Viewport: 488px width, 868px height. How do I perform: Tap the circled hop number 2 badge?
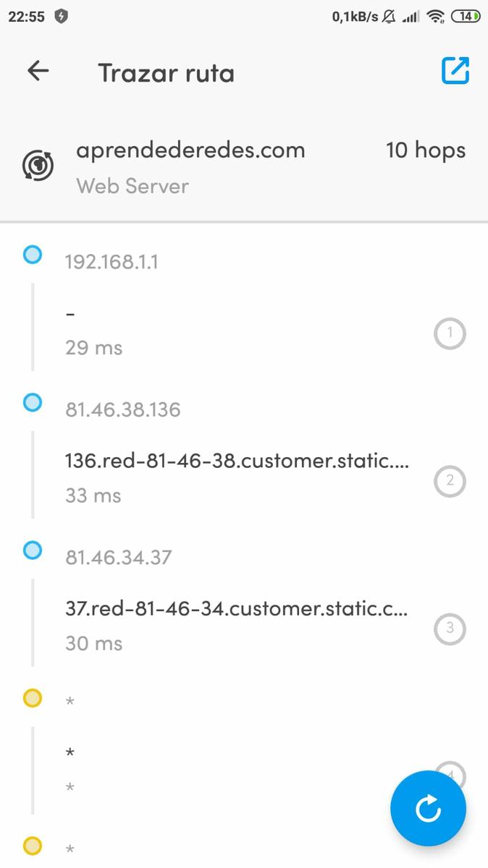pyautogui.click(x=450, y=481)
